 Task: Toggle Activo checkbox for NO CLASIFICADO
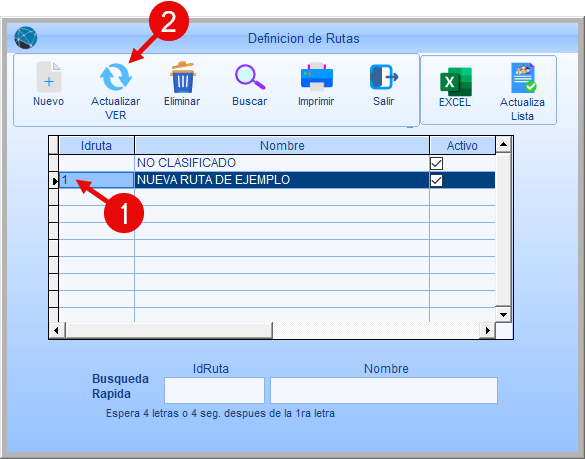pyautogui.click(x=436, y=163)
